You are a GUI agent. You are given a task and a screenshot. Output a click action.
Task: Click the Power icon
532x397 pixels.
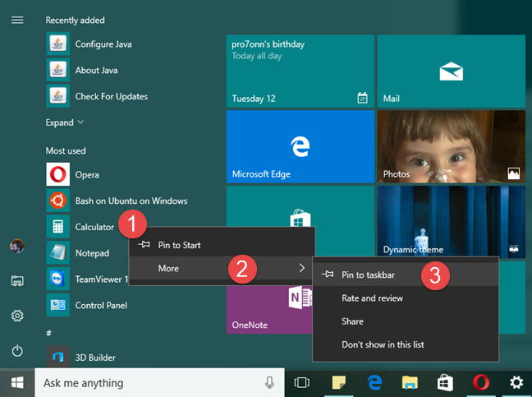(x=17, y=351)
